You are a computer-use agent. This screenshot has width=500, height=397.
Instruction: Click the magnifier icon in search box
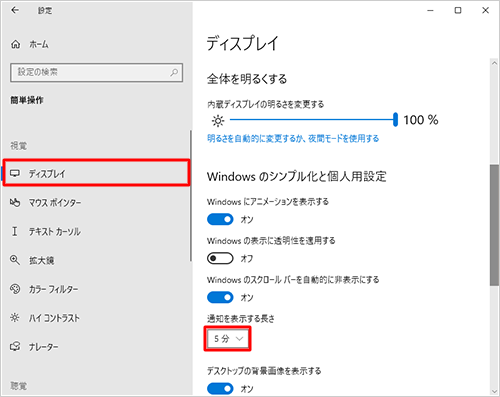tap(174, 72)
